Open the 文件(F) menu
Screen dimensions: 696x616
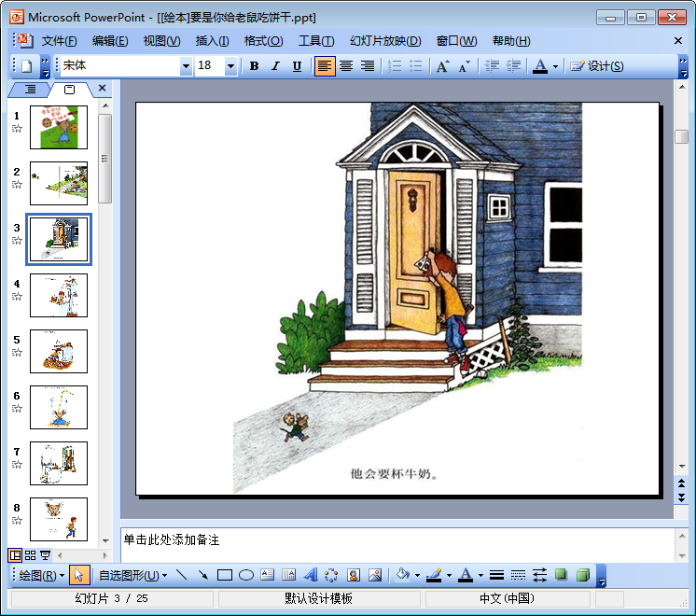[x=59, y=41]
